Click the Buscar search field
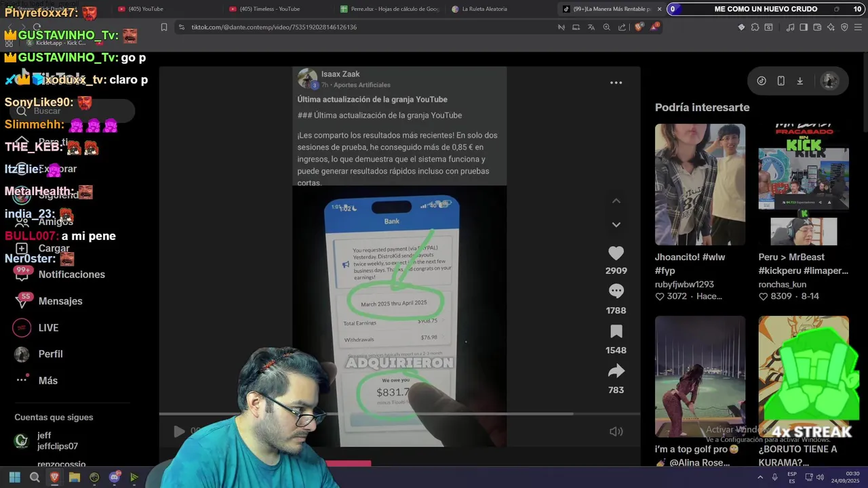Screen dimensions: 868x488 pyautogui.click(x=71, y=110)
